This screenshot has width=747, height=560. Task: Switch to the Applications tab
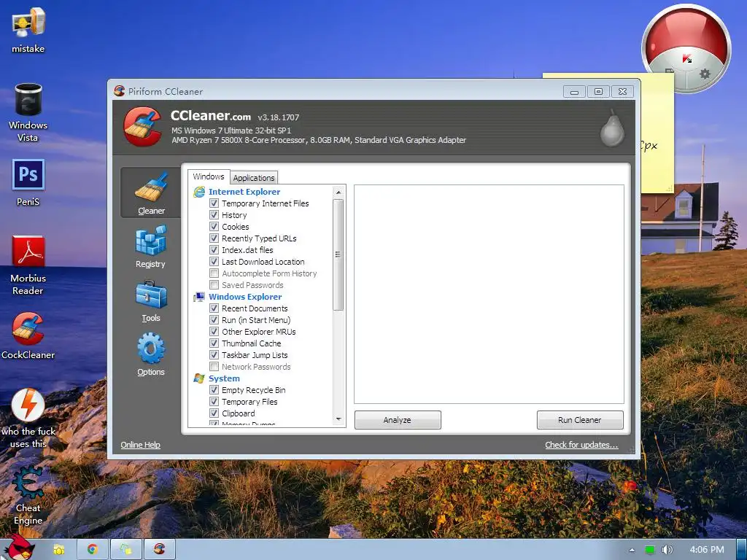click(x=254, y=178)
